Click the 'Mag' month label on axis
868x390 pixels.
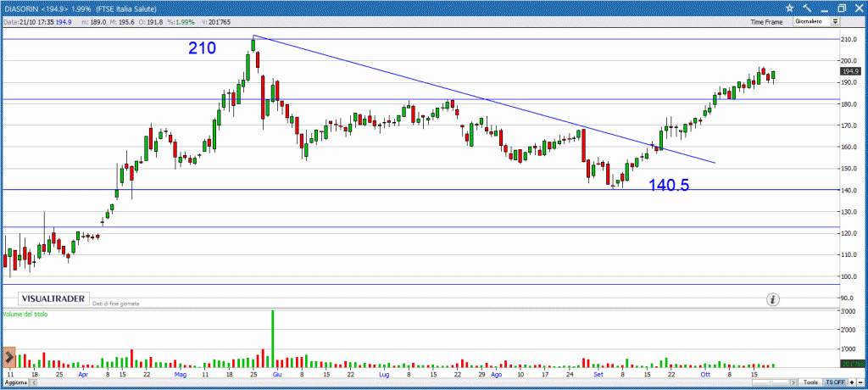coord(181,375)
